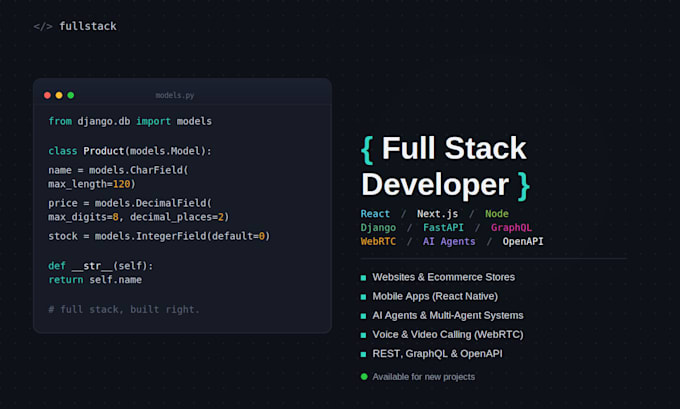
Task: Click the 'class Product(models.Model):' line
Action: [130, 151]
